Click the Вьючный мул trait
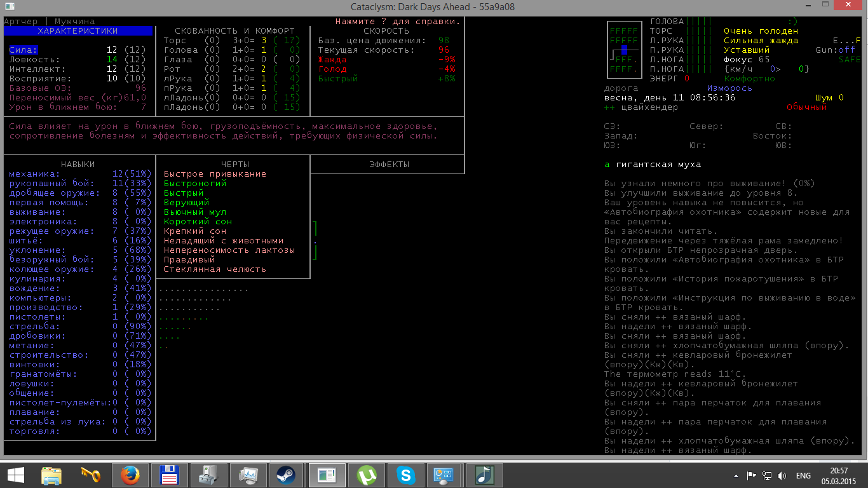Viewport: 868px width, 488px height. [x=194, y=212]
